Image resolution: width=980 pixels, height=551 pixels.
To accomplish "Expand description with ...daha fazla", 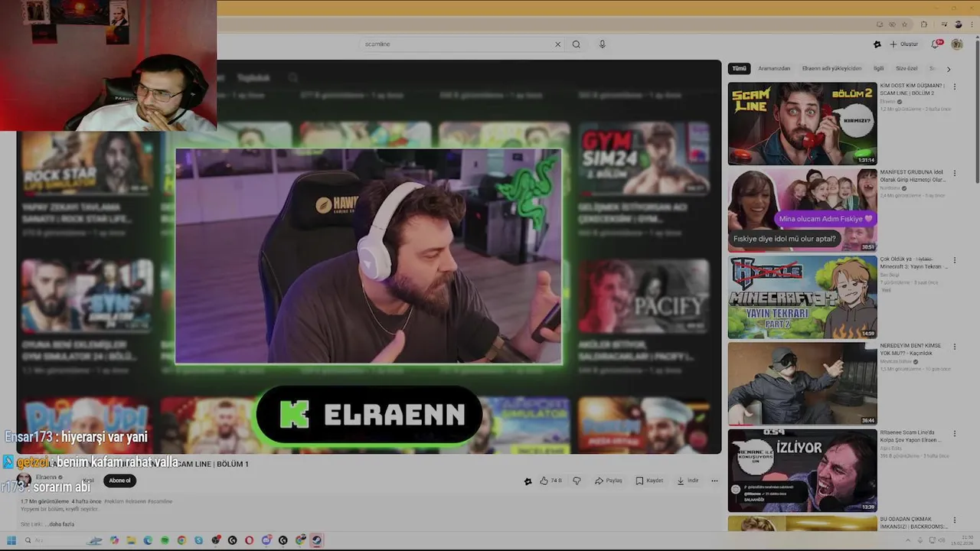I will click(x=60, y=524).
